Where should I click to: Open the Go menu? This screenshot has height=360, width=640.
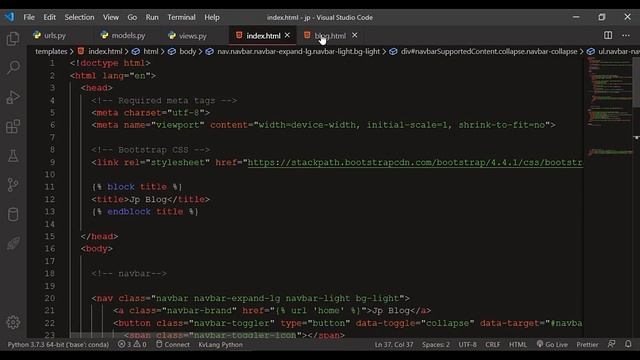click(x=132, y=17)
